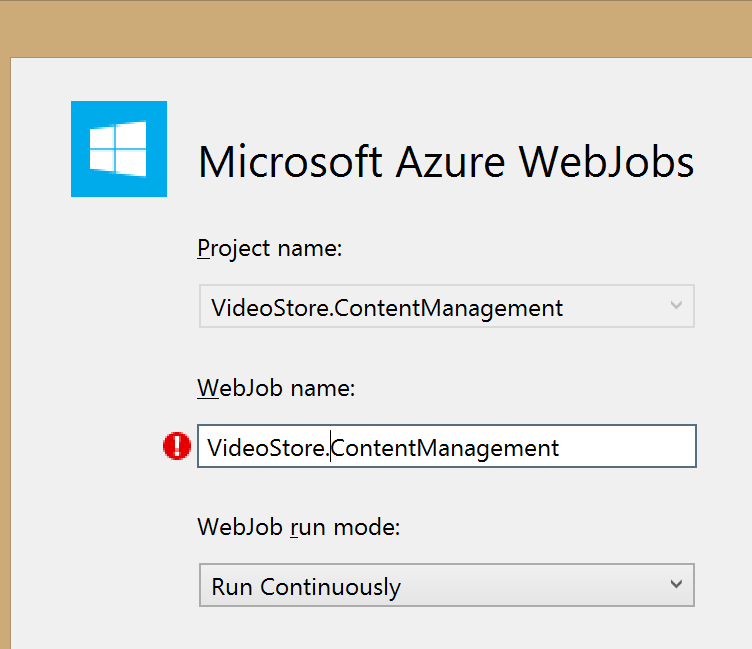The height and width of the screenshot is (649, 752).
Task: Click empty space at end of WebJob name field
Action: [628, 446]
